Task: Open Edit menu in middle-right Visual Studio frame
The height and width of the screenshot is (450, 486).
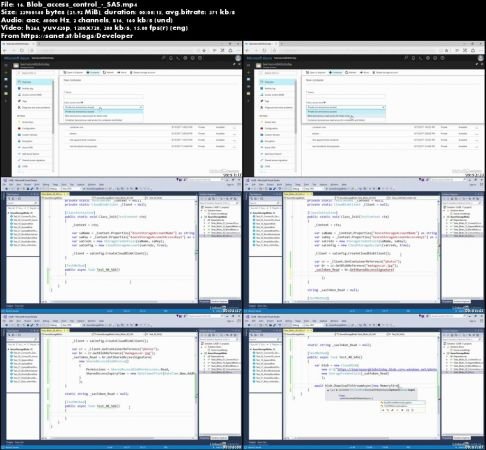Action: (x=253, y=184)
